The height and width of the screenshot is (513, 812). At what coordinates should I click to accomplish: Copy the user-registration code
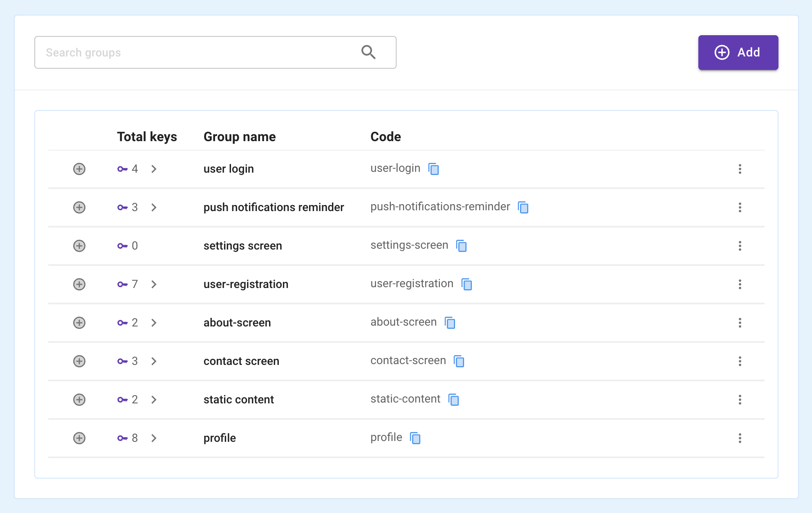pos(467,284)
